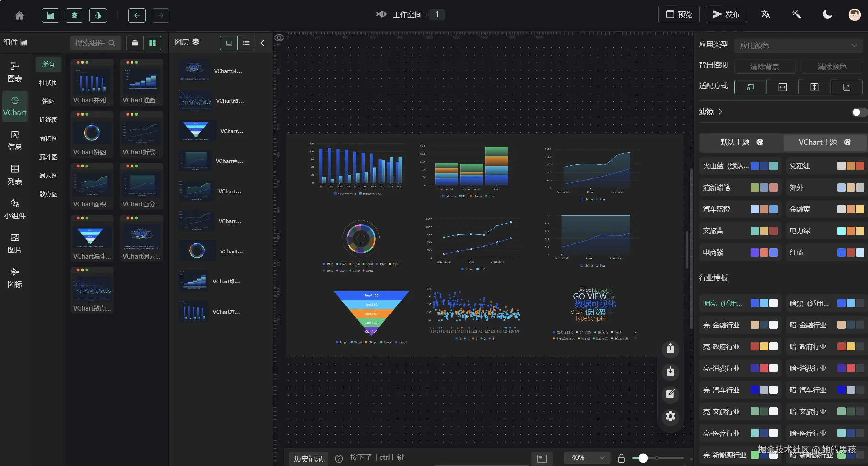
Task: Collapse the layers panel with the chevron
Action: point(262,43)
